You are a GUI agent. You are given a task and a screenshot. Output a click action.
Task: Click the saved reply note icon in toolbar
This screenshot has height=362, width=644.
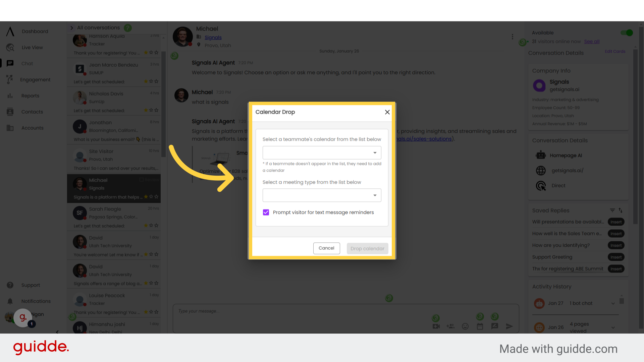pyautogui.click(x=495, y=326)
